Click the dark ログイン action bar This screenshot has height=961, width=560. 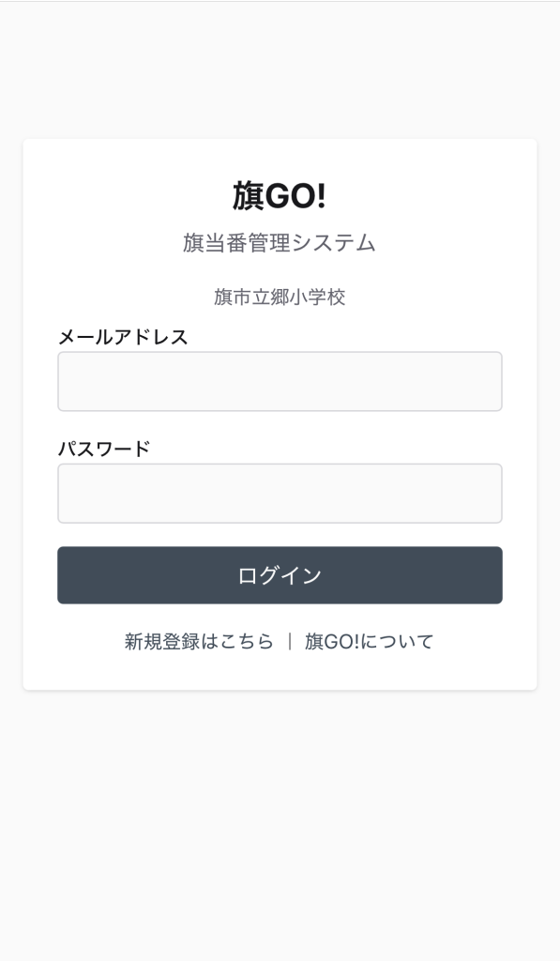[x=280, y=574]
